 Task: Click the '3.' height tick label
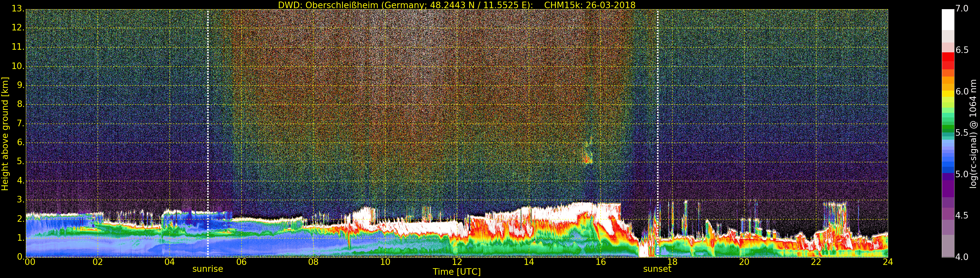tap(21, 200)
